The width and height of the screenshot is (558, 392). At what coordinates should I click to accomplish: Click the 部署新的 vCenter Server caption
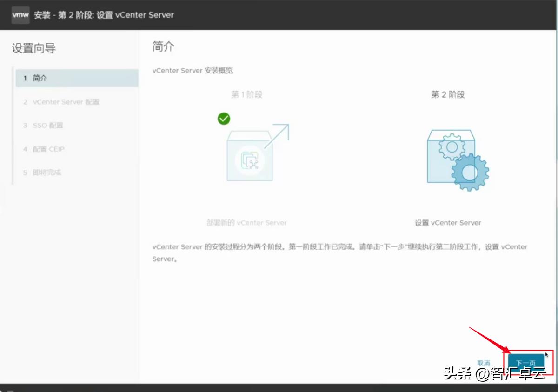point(247,223)
